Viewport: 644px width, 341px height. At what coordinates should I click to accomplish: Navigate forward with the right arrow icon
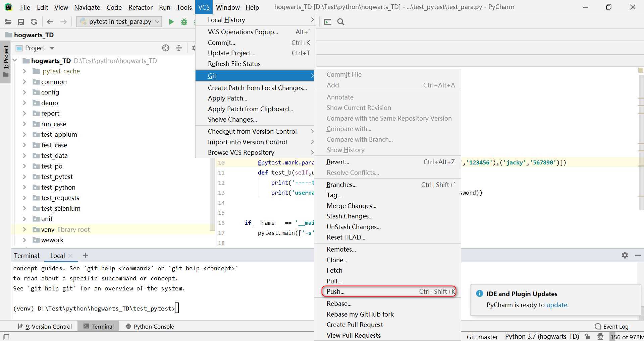[x=63, y=22]
